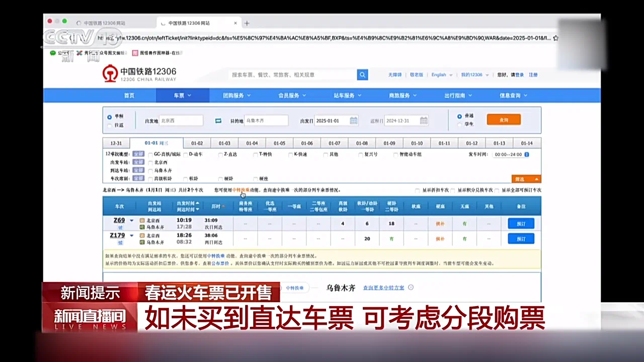Click the help icon beside 查询更多中转方案

tap(411, 287)
